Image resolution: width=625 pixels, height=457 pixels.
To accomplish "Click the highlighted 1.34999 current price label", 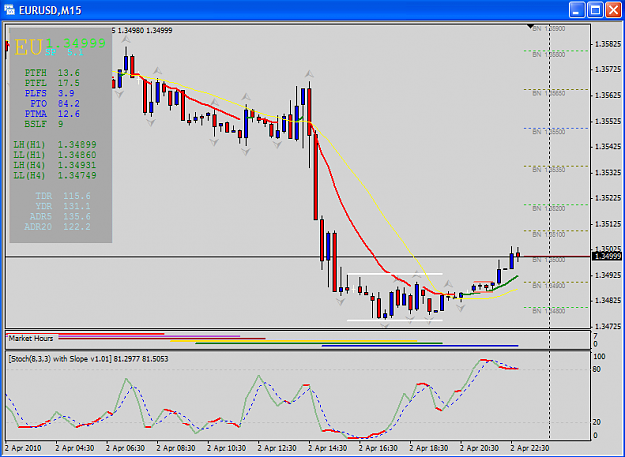I will click(607, 256).
